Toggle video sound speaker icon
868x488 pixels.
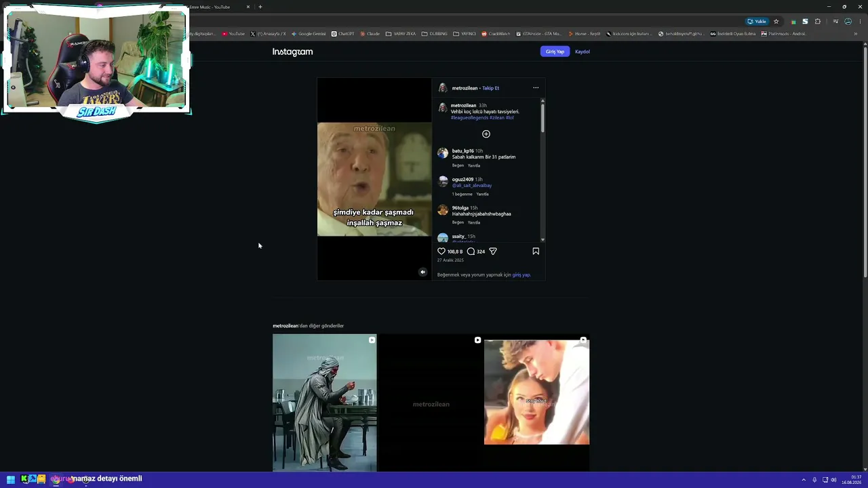click(x=422, y=272)
